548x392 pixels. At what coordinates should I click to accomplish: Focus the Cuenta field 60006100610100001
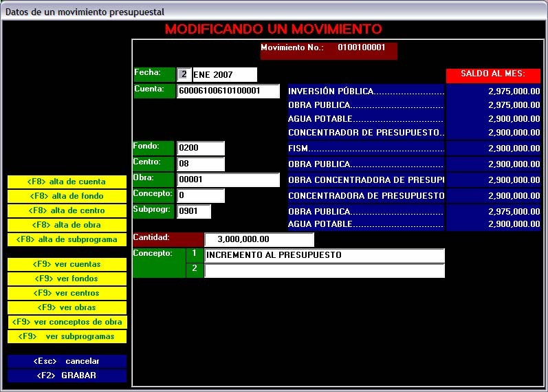(228, 91)
